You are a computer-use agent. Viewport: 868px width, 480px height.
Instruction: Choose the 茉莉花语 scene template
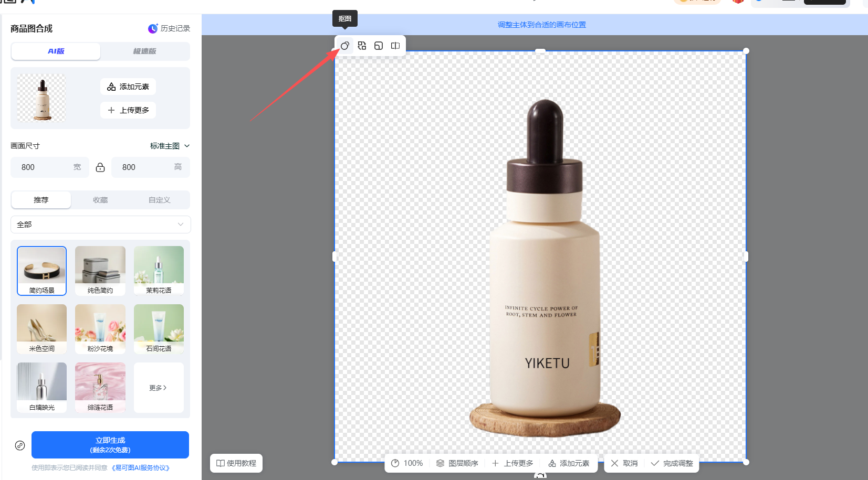pyautogui.click(x=159, y=271)
